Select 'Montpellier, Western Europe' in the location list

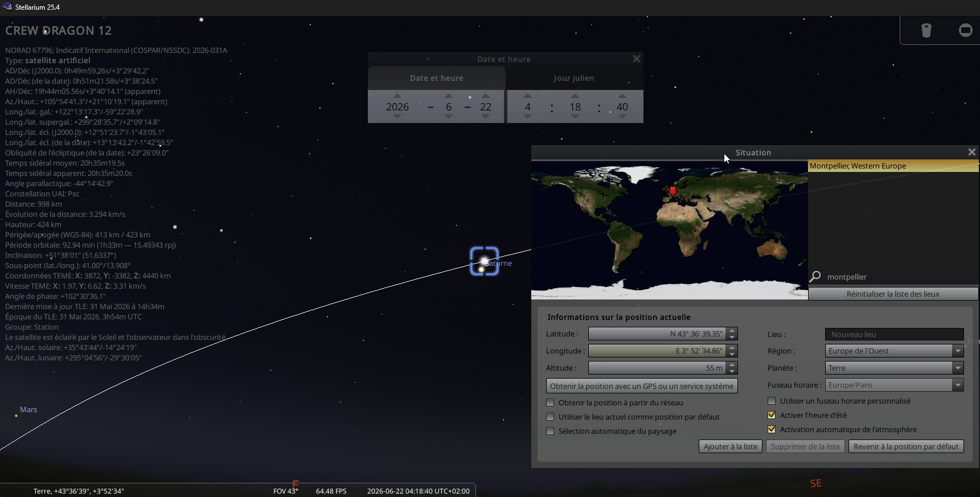tap(893, 166)
